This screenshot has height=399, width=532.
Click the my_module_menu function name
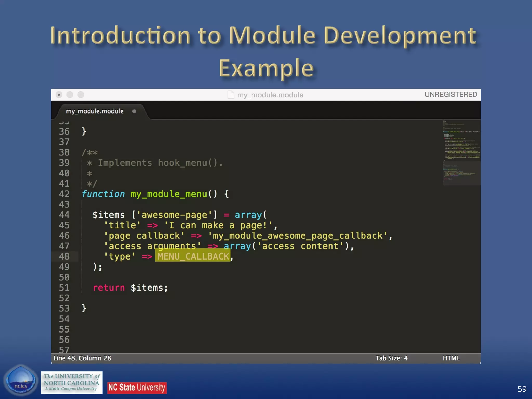[x=169, y=194]
